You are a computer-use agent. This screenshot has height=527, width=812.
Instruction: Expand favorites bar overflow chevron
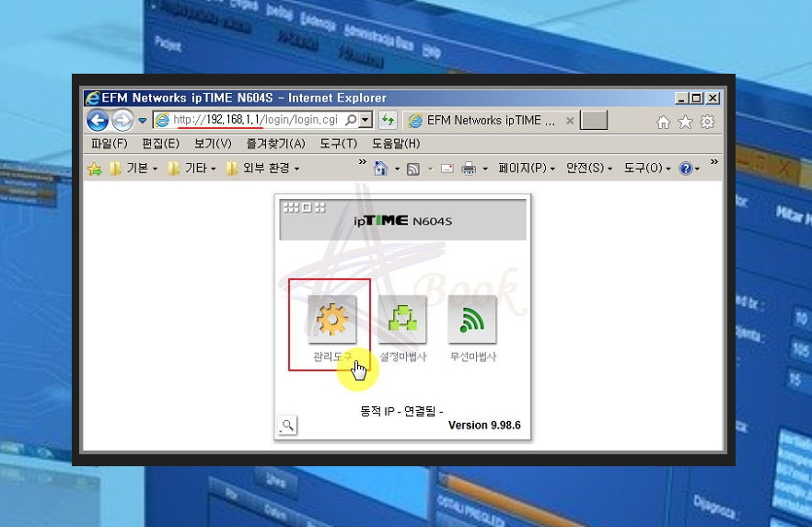[363, 162]
